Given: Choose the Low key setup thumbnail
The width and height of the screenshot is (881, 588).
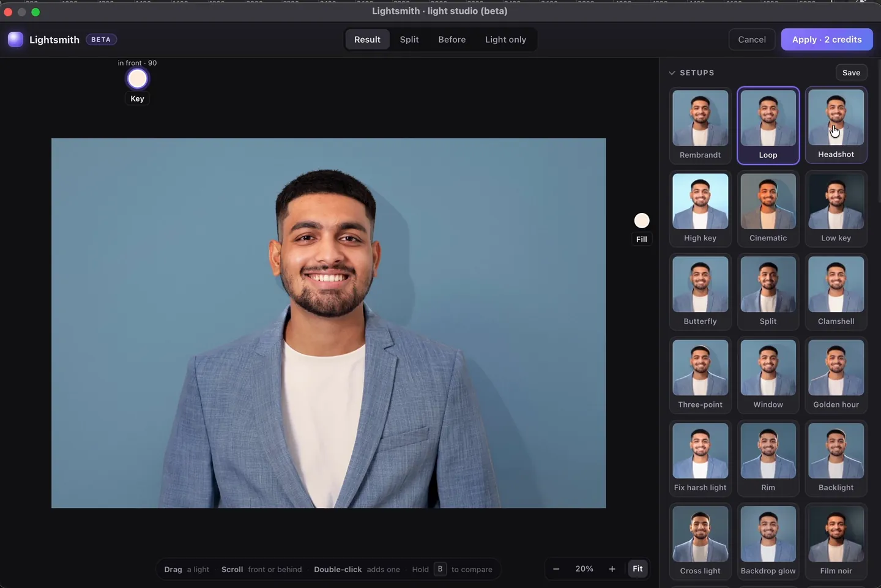Looking at the screenshot, I should pyautogui.click(x=836, y=209).
